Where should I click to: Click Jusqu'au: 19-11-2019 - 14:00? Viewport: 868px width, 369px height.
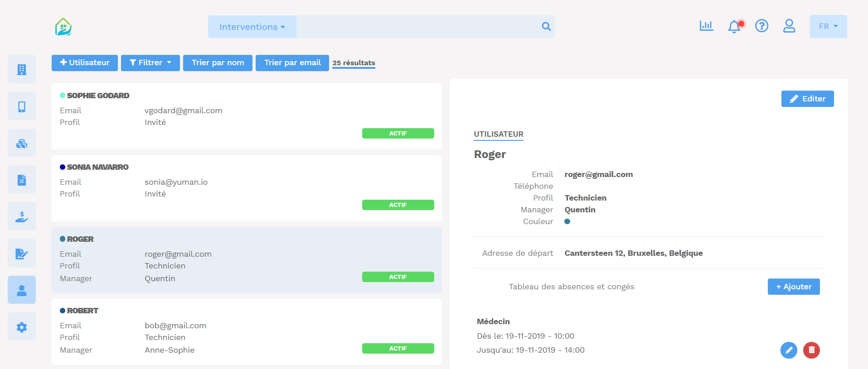pyautogui.click(x=531, y=350)
